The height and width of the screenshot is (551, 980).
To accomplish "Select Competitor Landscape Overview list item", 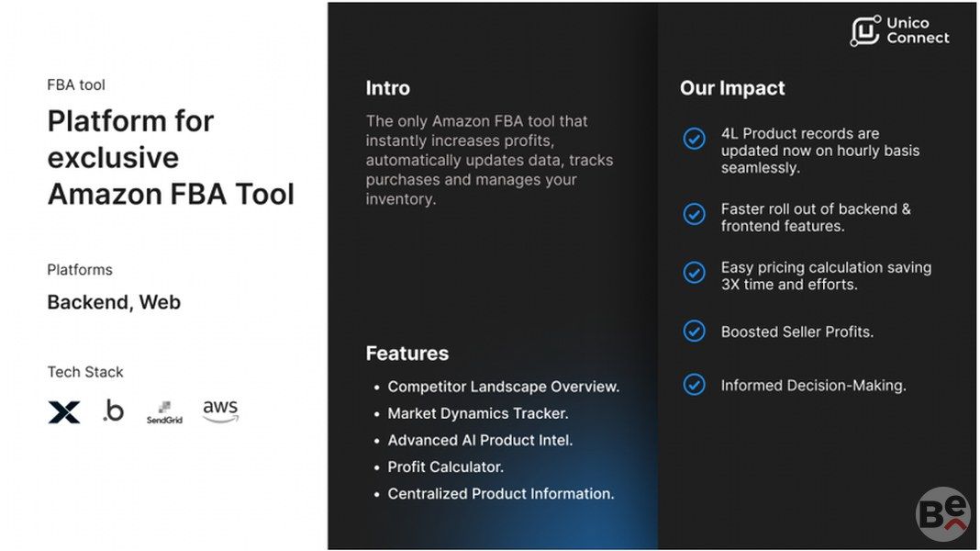I will (503, 387).
